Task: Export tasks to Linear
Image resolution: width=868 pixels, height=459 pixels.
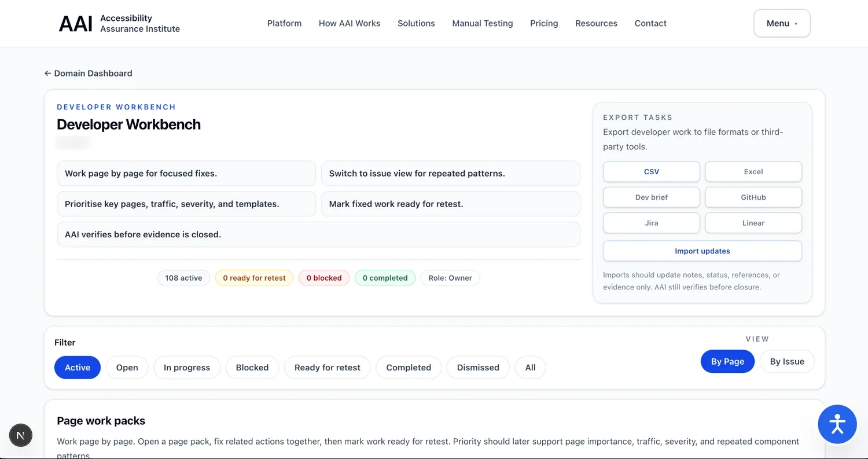Action: pos(753,222)
